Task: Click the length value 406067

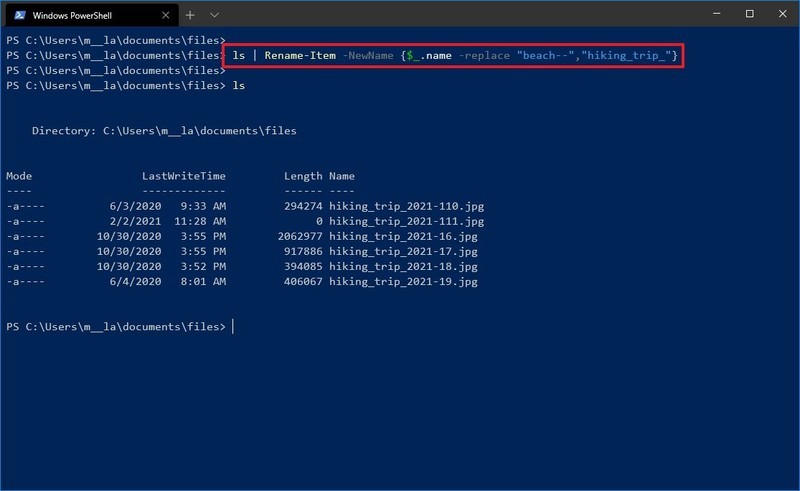Action: (x=303, y=281)
